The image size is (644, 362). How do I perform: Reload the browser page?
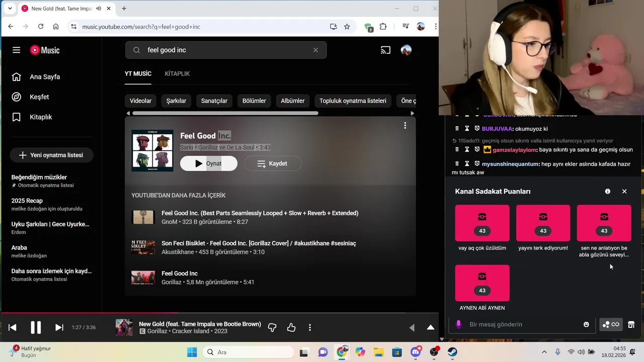pyautogui.click(x=41, y=27)
